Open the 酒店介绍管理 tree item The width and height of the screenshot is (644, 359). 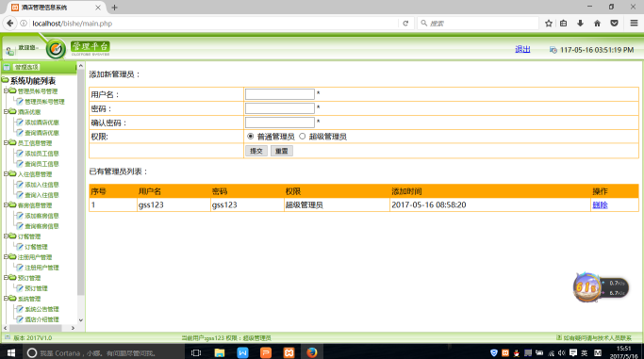[41, 319]
